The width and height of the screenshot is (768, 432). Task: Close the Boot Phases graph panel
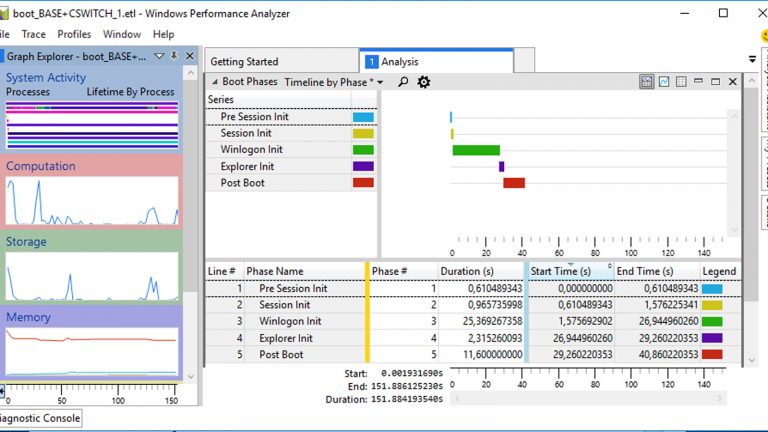(732, 82)
